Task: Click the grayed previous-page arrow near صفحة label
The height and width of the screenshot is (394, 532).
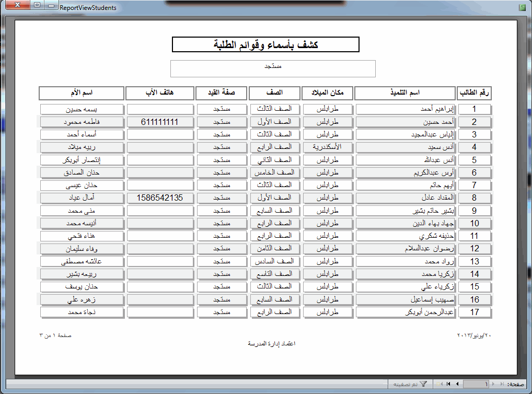Action: (x=493, y=384)
